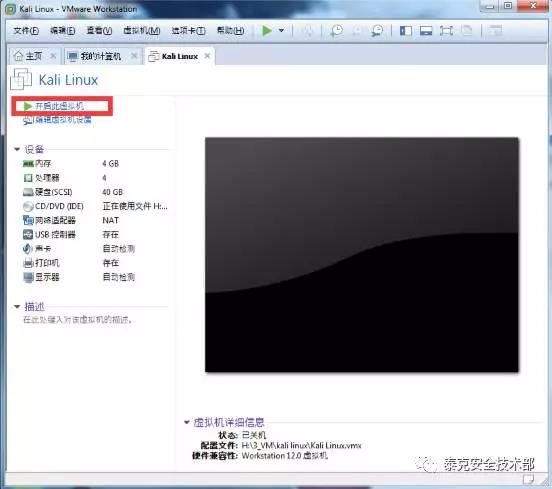Screen dimensions: 552x489
Task: Open the 虚拟机(M) menu
Action: pyautogui.click(x=142, y=31)
